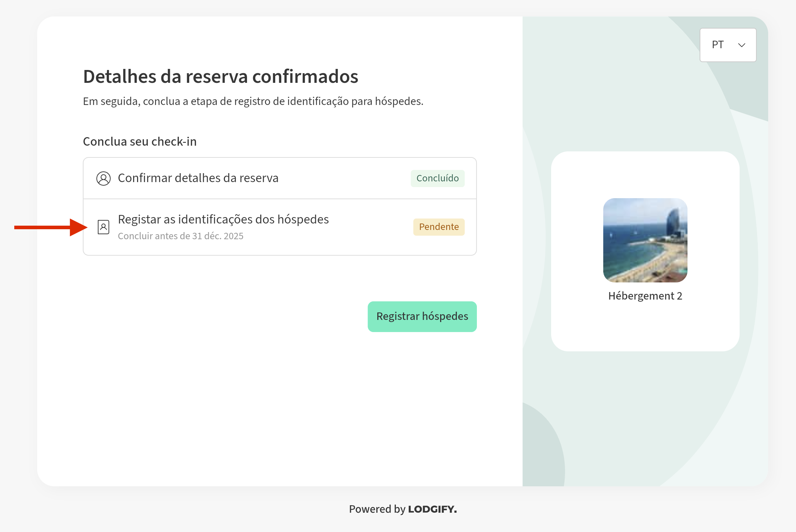Viewport: 796px width, 532px height.
Task: Open the PT language dropdown
Action: coord(728,45)
